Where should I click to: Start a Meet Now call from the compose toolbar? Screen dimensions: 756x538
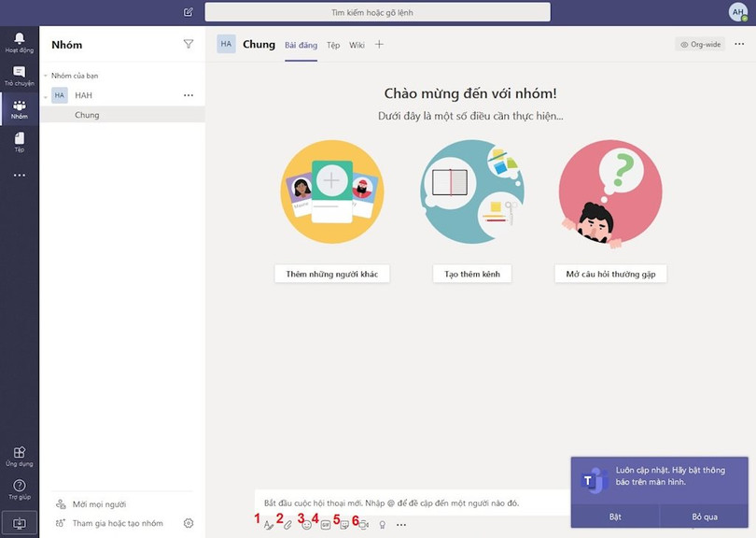[x=363, y=525]
